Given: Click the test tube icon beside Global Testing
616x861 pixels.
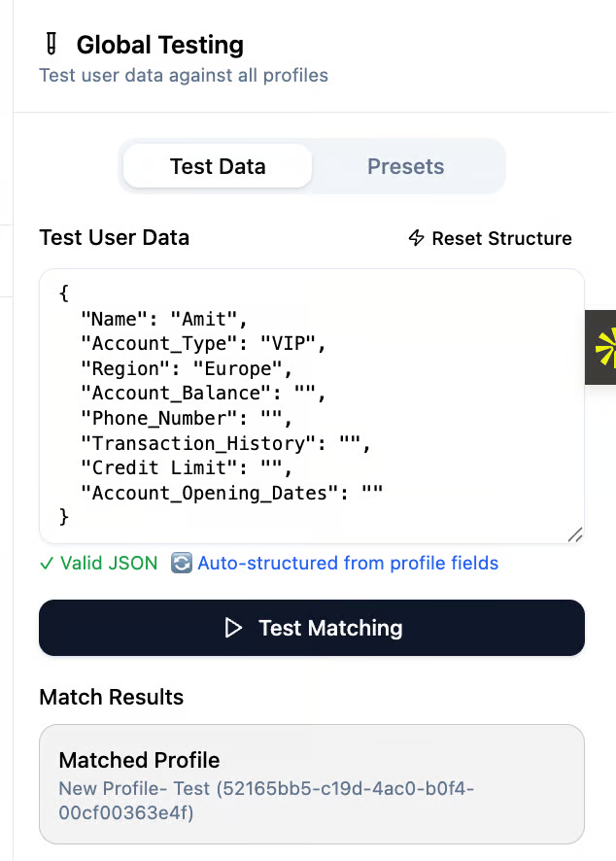Looking at the screenshot, I should 51,44.
